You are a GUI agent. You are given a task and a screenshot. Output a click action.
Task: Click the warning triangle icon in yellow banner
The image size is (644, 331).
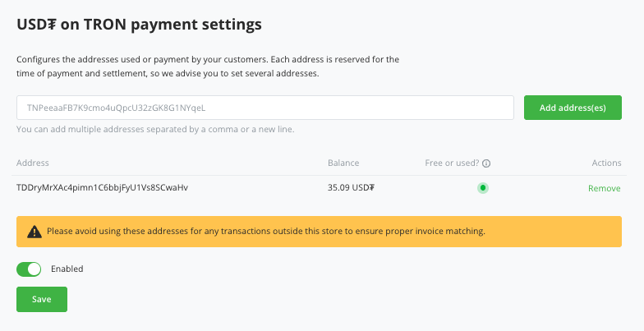tap(34, 232)
